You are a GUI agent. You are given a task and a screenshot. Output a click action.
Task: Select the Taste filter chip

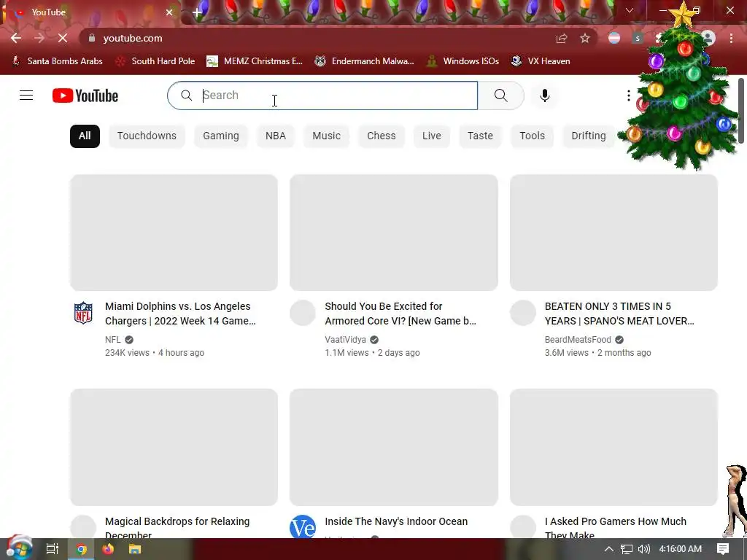[x=480, y=136]
